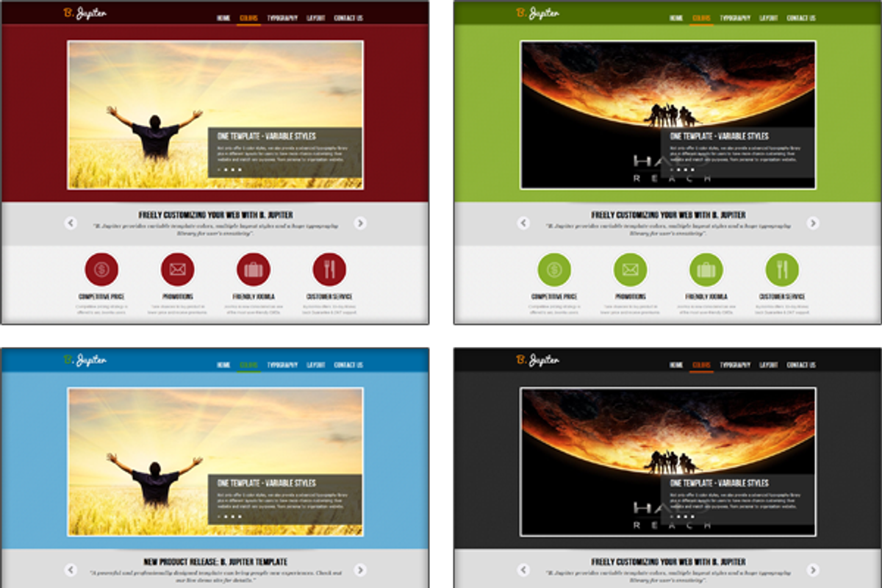Open Layout in the red template menu
The width and height of the screenshot is (882, 588).
point(316,18)
